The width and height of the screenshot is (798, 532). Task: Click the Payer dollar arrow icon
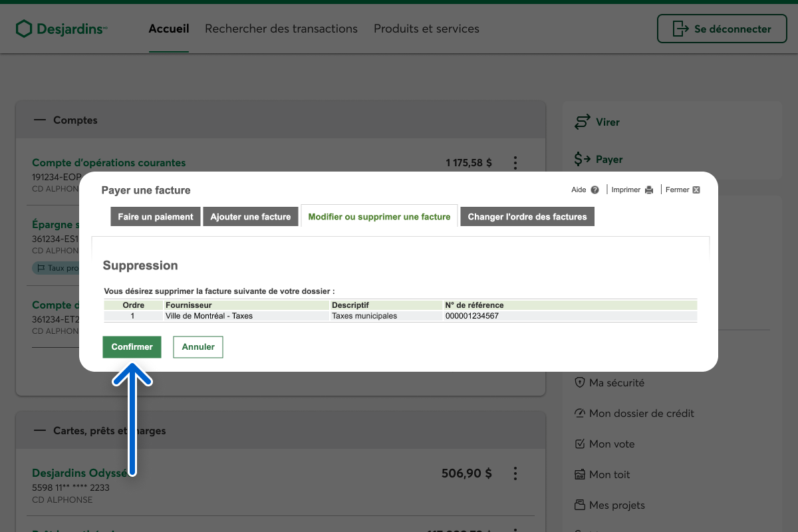pos(582,160)
